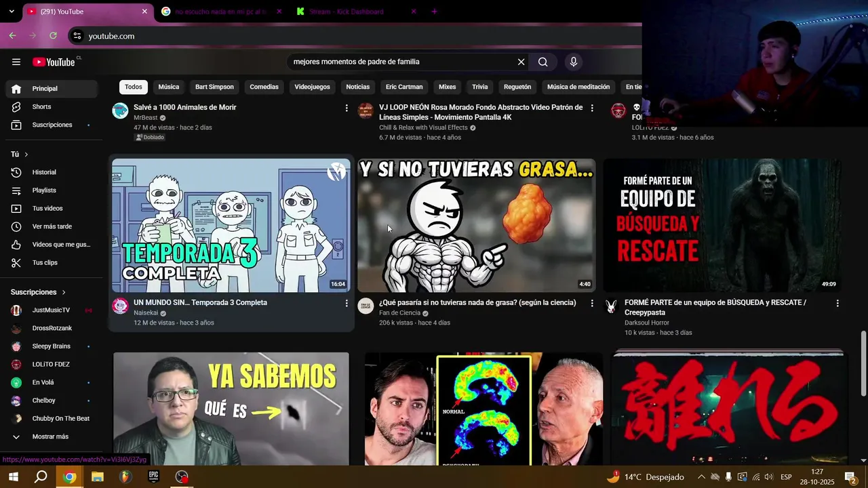Open the Windows Start menu

(13, 477)
